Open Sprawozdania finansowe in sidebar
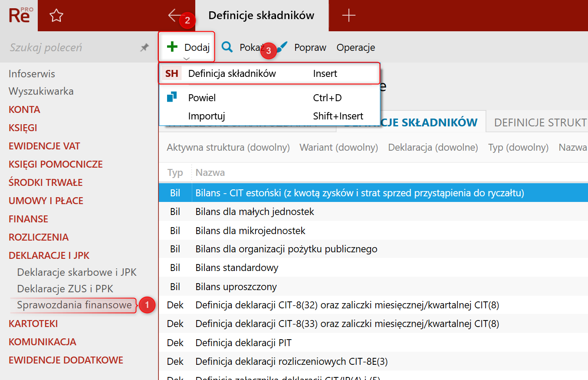Viewport: 588px width, 380px height. tap(74, 305)
